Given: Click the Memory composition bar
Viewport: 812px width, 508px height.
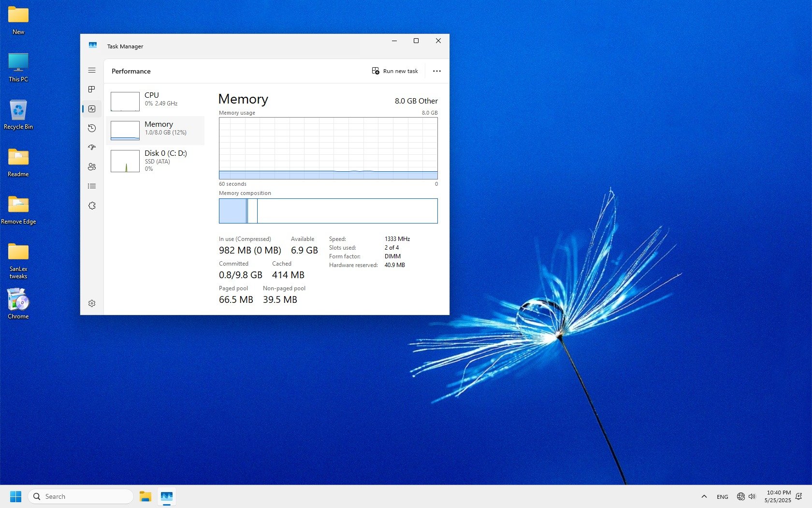Looking at the screenshot, I should click(x=328, y=211).
